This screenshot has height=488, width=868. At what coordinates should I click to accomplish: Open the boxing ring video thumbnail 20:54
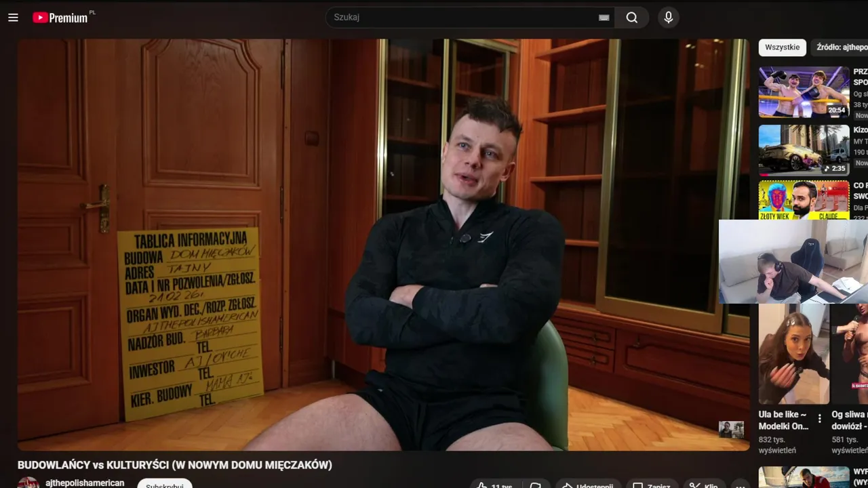(x=804, y=91)
